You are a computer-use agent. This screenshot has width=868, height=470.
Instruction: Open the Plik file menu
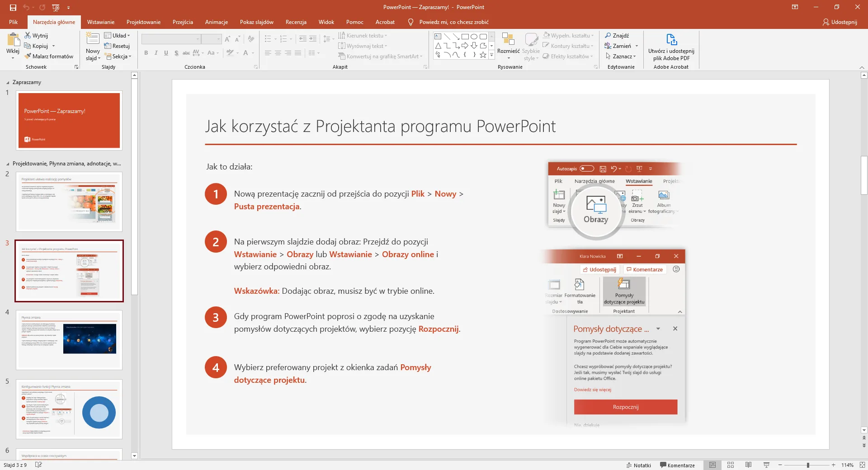(x=14, y=22)
